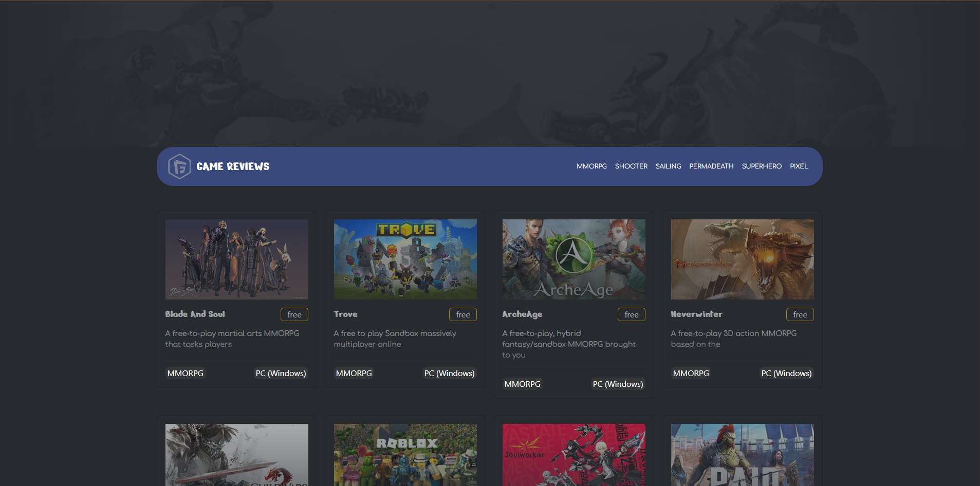980x486 pixels.
Task: Open the Guild Wars cover image
Action: coord(237,455)
